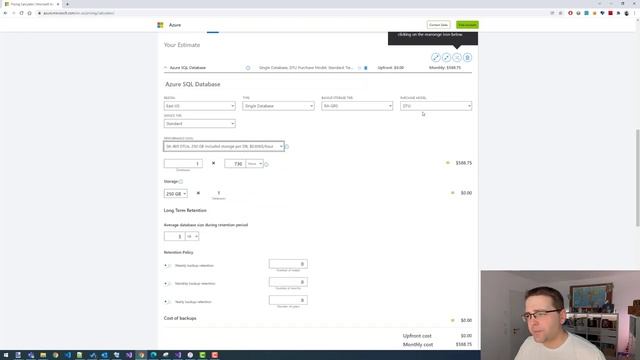640x360 pixels.
Task: Open the Chrome three-dot menu
Action: point(635,13)
